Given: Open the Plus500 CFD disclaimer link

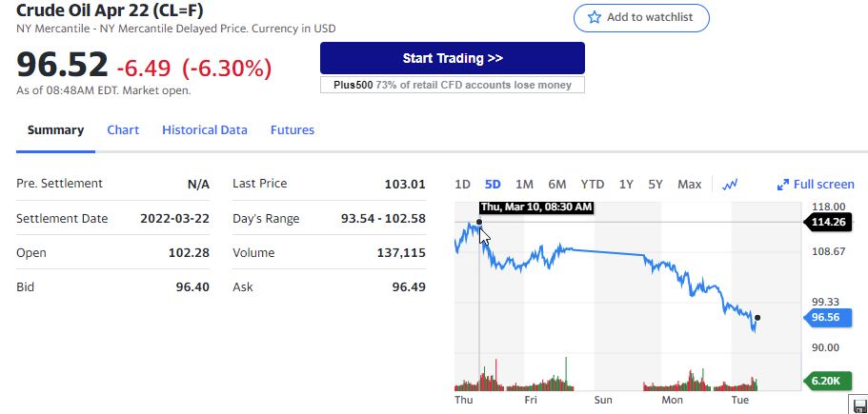Looking at the screenshot, I should [452, 85].
